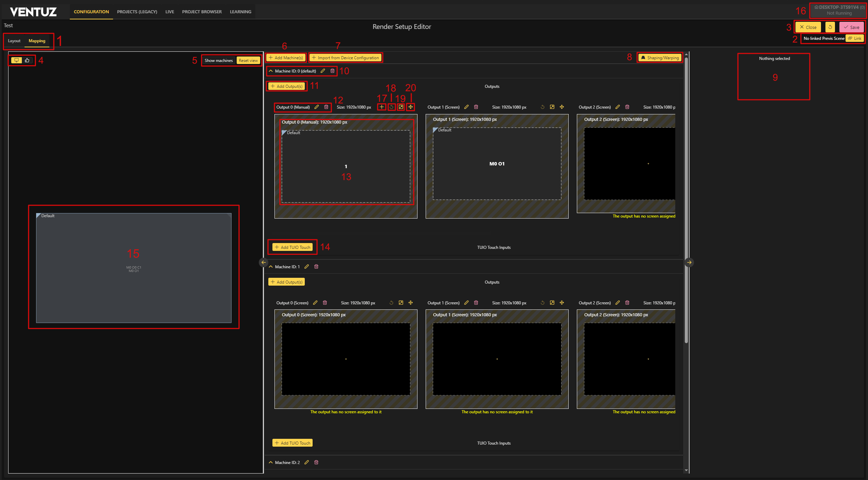The image size is (868, 480).
Task: Open the Shaping/Warping button
Action: (660, 58)
